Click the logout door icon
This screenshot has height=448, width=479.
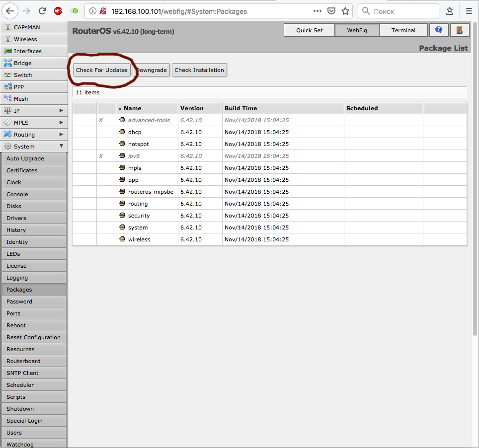coord(460,30)
